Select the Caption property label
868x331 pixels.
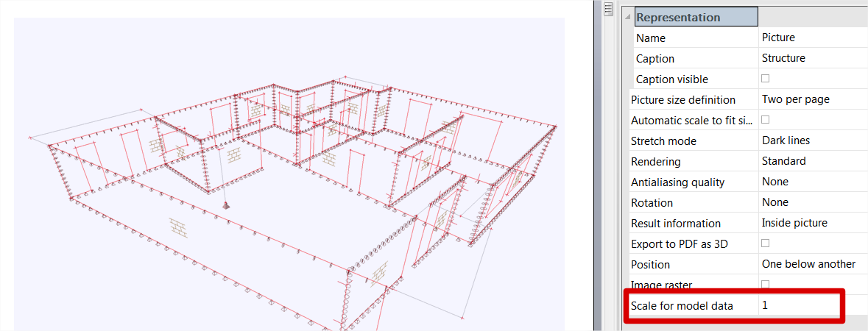[x=655, y=58]
